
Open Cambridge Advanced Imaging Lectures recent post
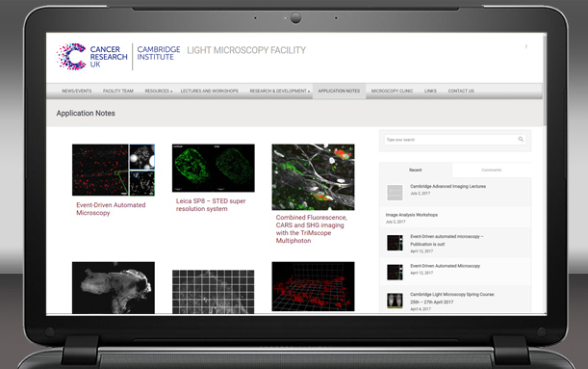447,186
